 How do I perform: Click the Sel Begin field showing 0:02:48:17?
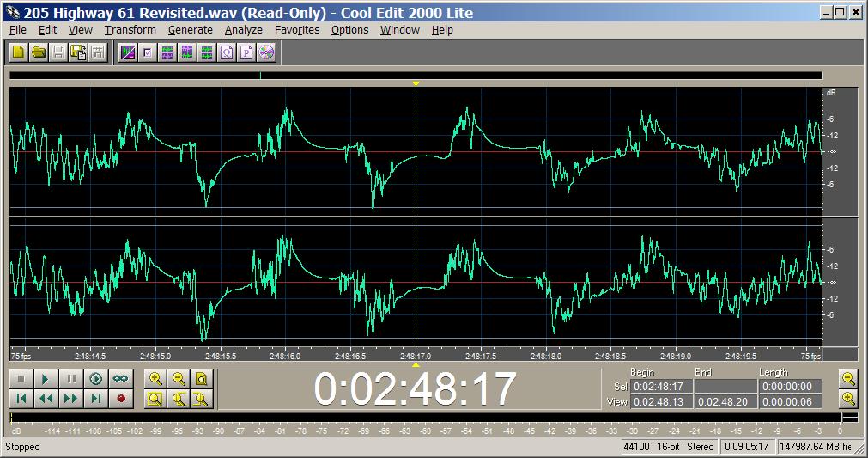pos(662,387)
